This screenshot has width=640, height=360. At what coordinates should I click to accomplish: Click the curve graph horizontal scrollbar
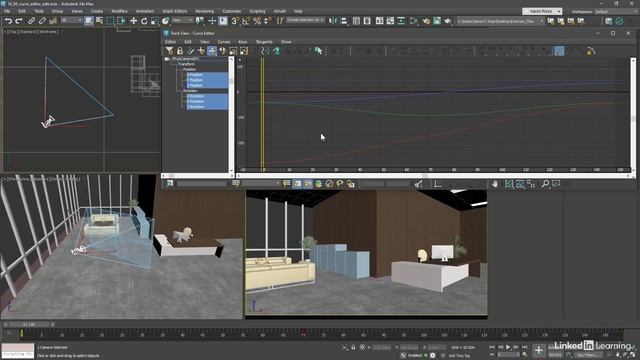point(433,176)
